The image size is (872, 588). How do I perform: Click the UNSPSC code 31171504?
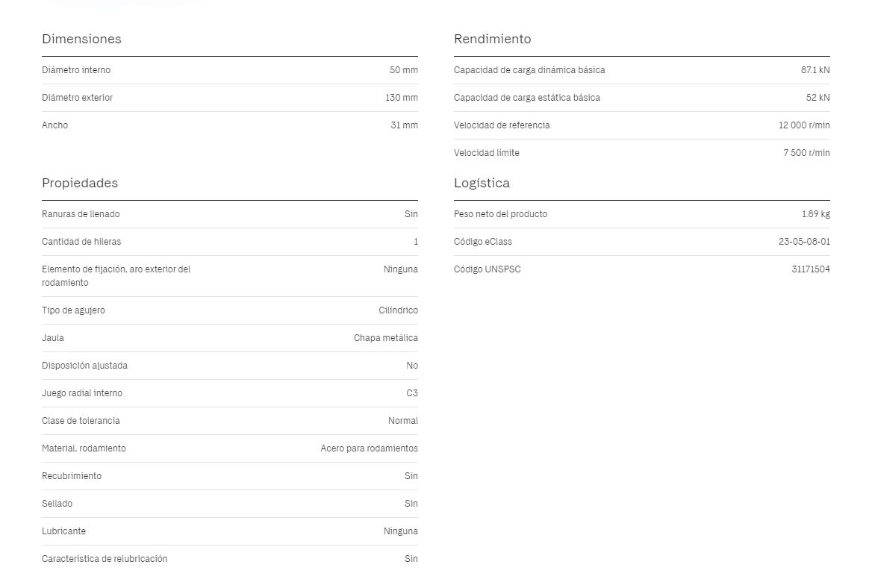[x=811, y=269]
